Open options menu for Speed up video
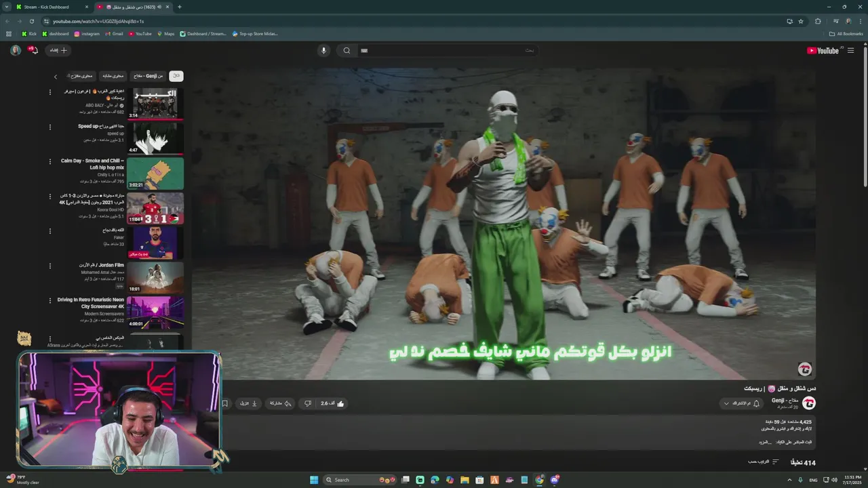Viewport: 868px width, 488px height. (x=50, y=127)
